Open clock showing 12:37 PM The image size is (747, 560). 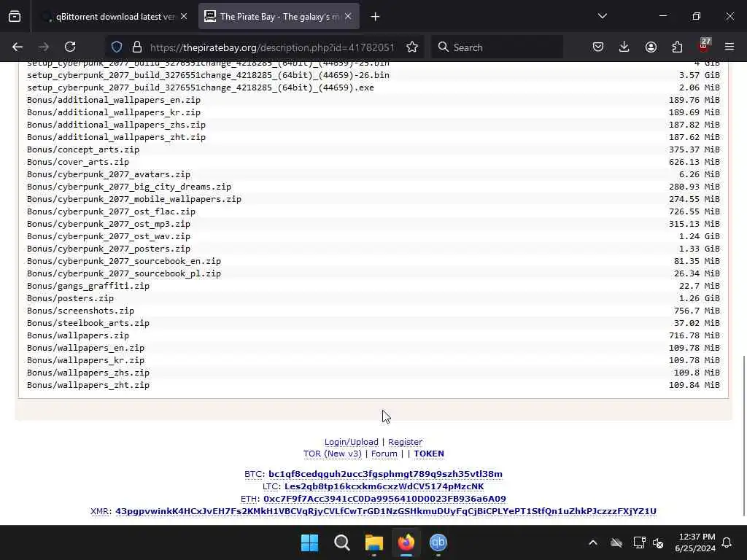click(x=695, y=542)
